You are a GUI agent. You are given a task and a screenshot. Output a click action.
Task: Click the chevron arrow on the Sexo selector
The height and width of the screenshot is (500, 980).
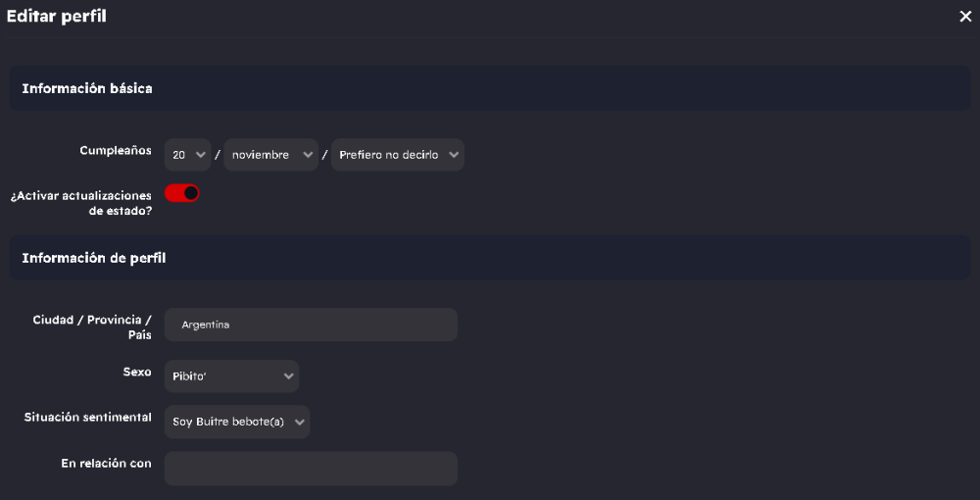288,376
